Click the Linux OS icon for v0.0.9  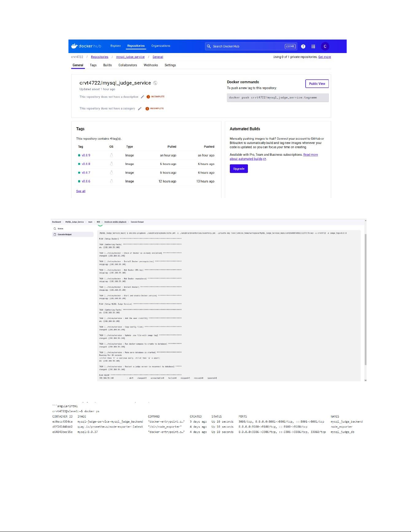[x=111, y=155]
